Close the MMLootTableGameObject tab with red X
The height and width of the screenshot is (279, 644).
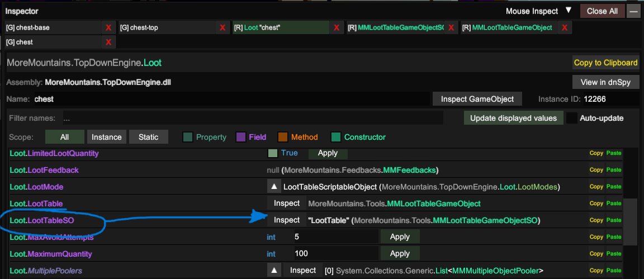(565, 28)
